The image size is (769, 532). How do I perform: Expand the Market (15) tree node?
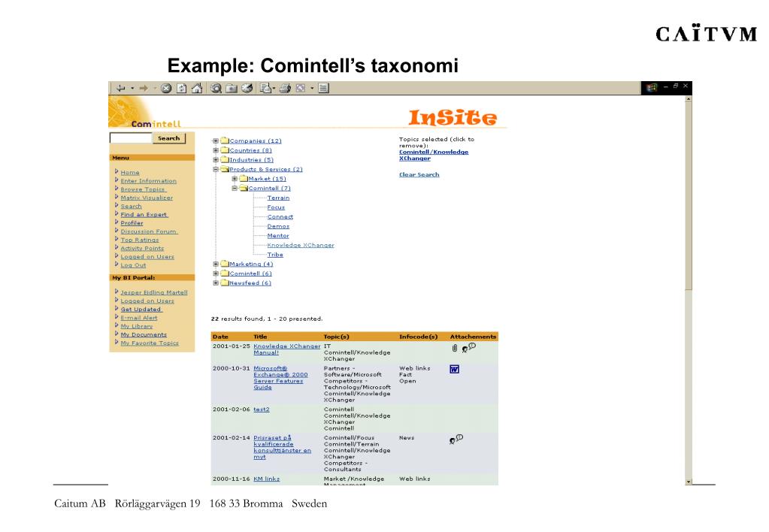[x=235, y=179]
